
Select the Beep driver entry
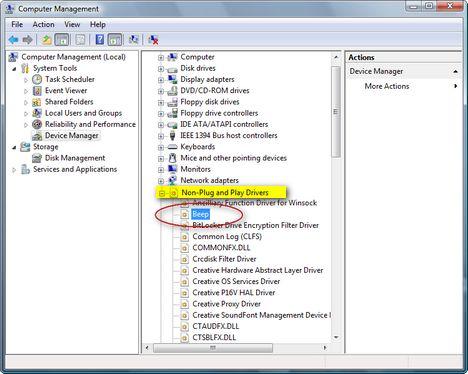click(x=201, y=214)
